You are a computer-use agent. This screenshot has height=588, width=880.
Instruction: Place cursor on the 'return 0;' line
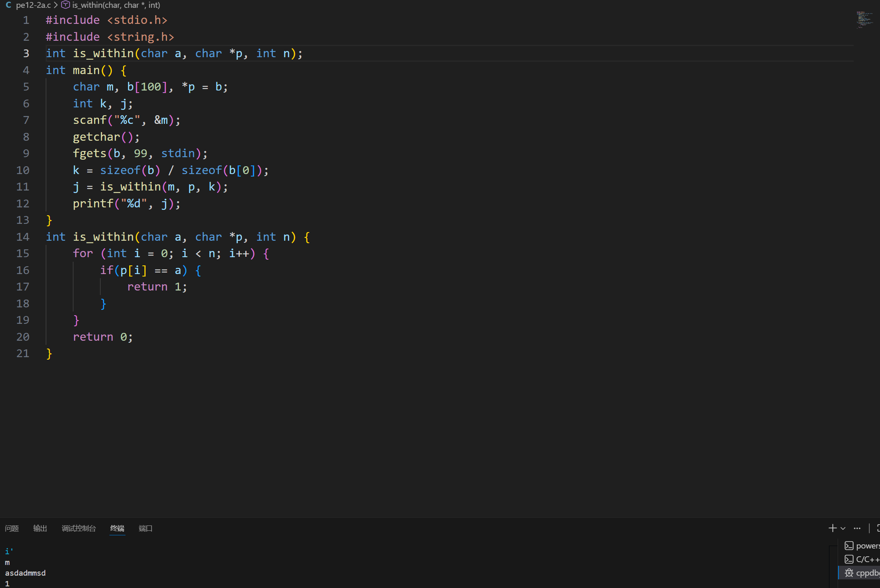click(103, 337)
